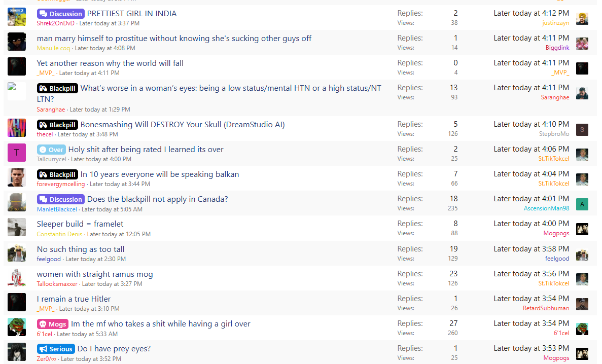Jump to latest post at 4:10 PM
The image size is (602, 364).
pos(531,124)
